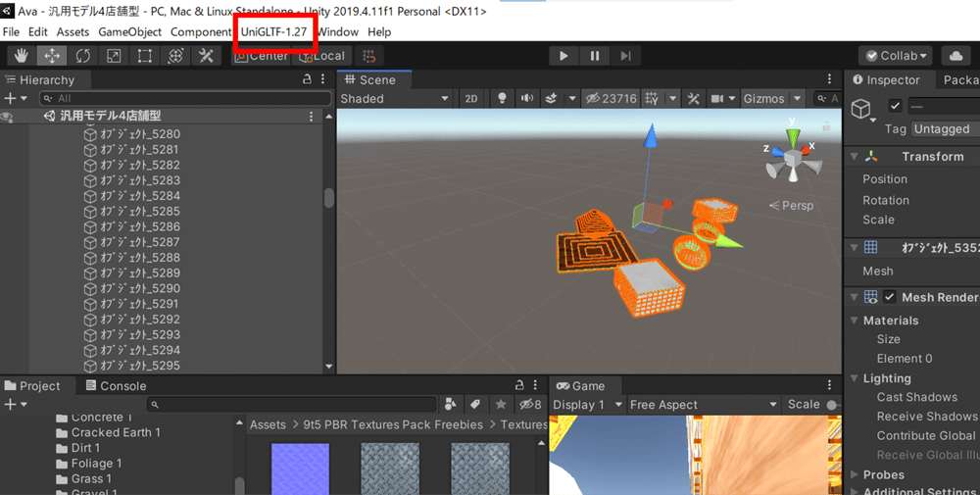Toggle hidden objects visibility 23716
The width and height of the screenshot is (980, 495).
coord(611,98)
